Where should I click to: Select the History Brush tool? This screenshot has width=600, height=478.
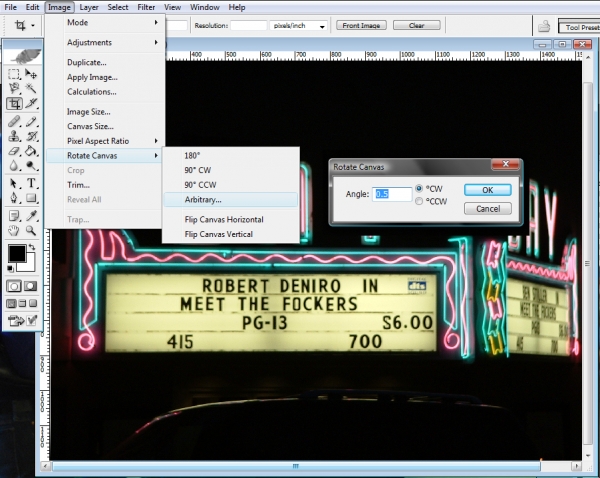tap(31, 136)
